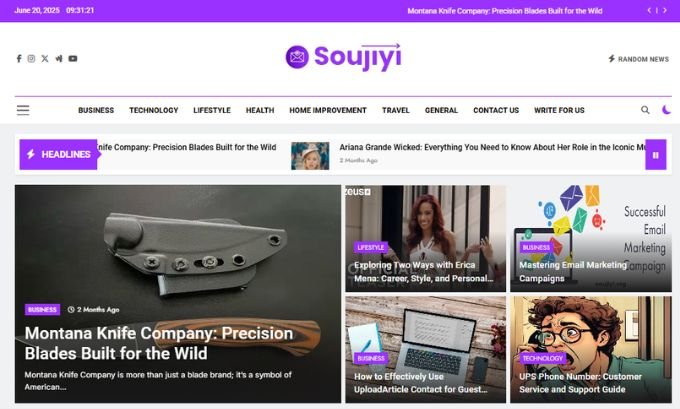
Task: Open the X (Twitter) social icon
Action: (x=45, y=59)
